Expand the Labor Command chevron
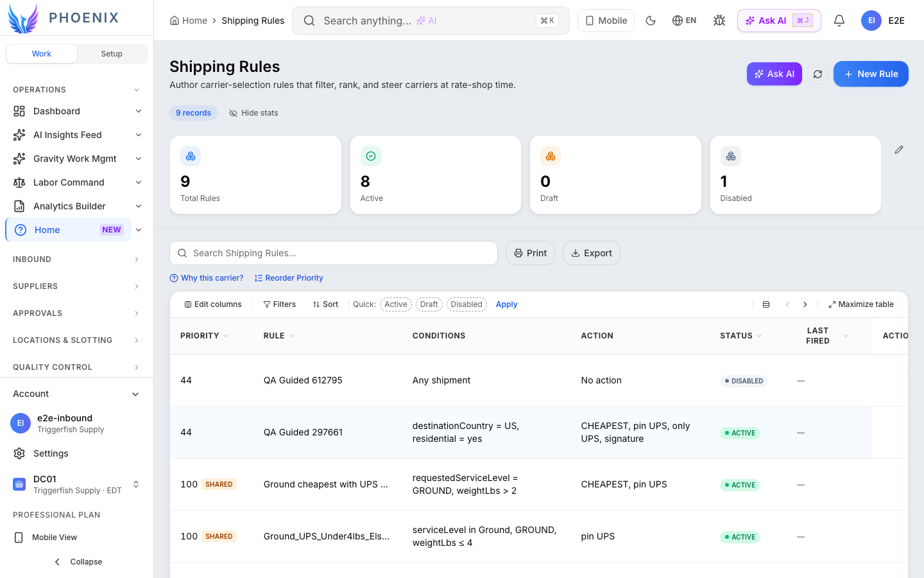This screenshot has width=924, height=578. [x=139, y=182]
